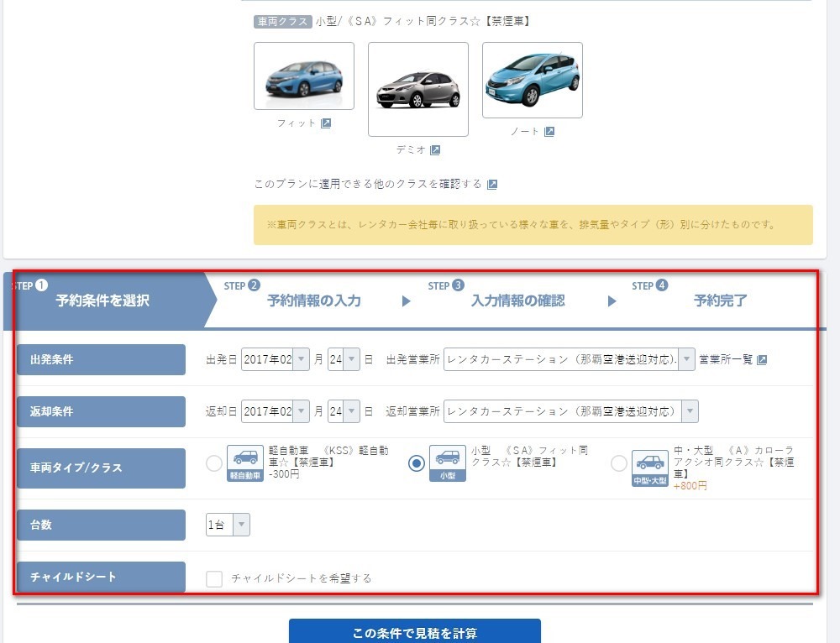Select the 軽自動車 KSS radio button
The width and height of the screenshot is (840, 643).
click(x=214, y=463)
